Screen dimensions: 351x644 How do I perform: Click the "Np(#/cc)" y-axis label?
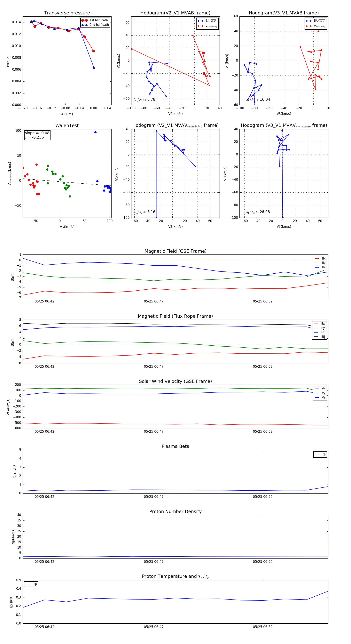[13, 537]
